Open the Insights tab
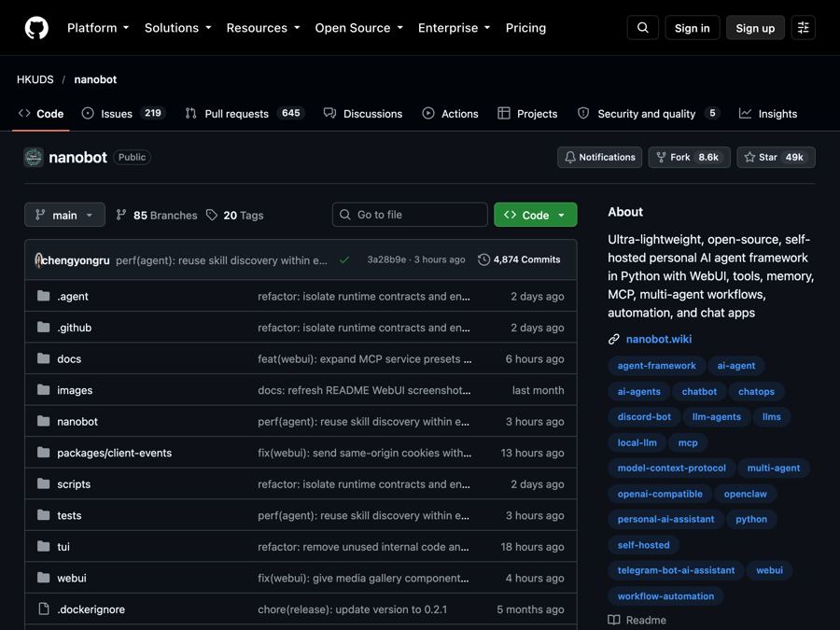Image resolution: width=840 pixels, height=630 pixels. click(768, 114)
